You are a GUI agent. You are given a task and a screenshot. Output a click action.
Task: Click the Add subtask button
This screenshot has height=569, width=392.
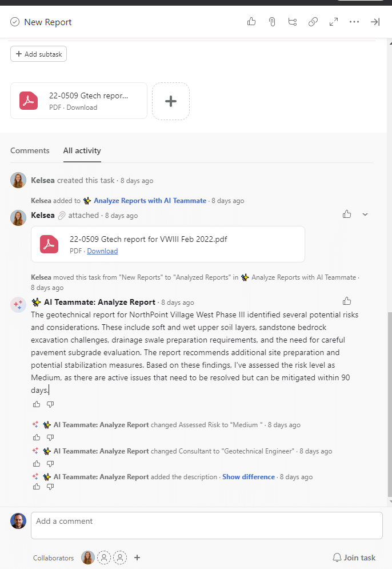(x=38, y=54)
